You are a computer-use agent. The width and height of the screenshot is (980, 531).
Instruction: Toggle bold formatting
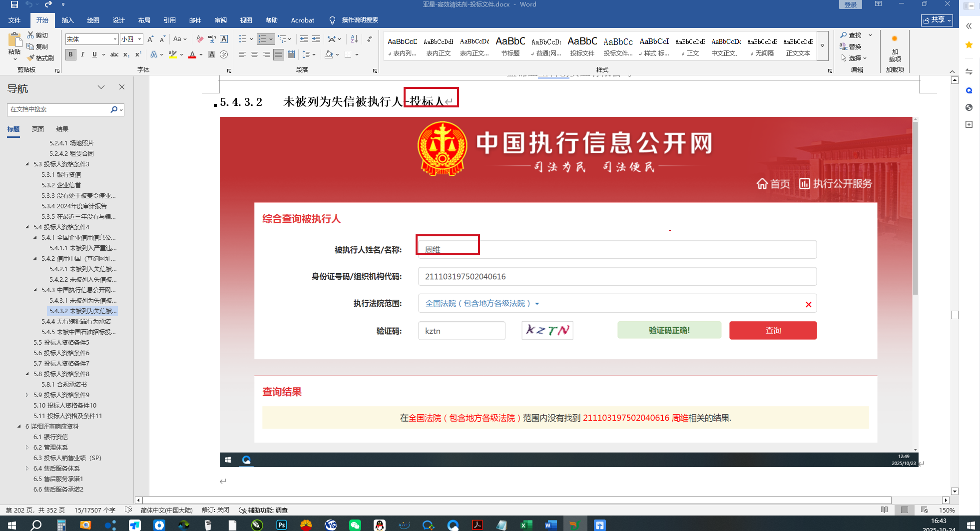70,54
